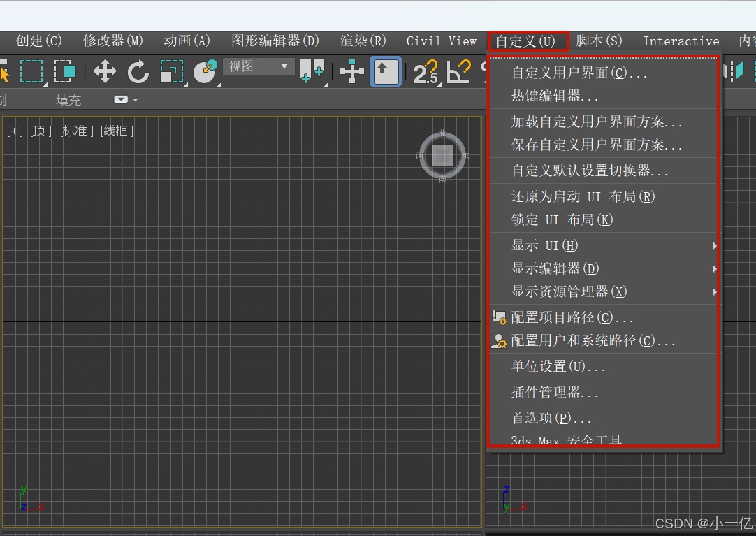Image resolution: width=756 pixels, height=536 pixels.
Task: Click the Select and Place tool
Action: tap(205, 72)
